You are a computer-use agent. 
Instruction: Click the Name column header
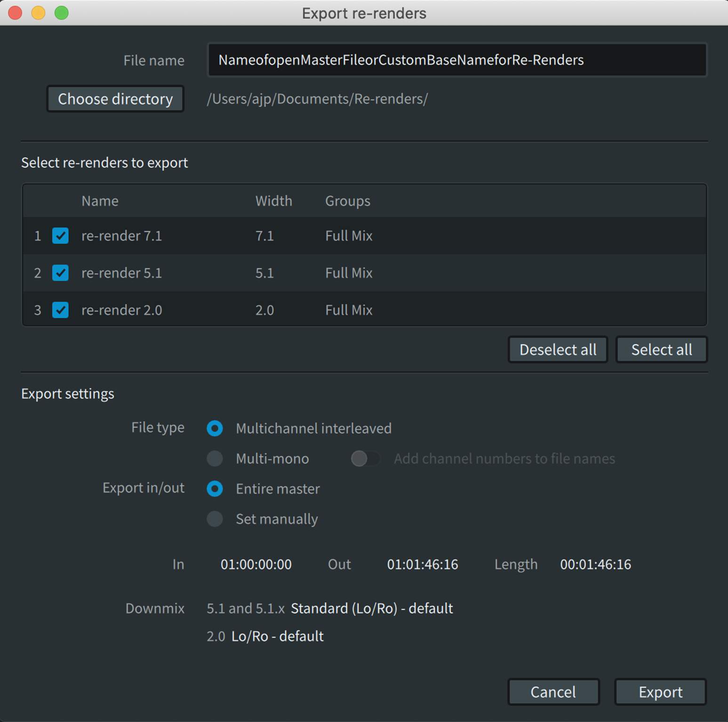tap(100, 201)
